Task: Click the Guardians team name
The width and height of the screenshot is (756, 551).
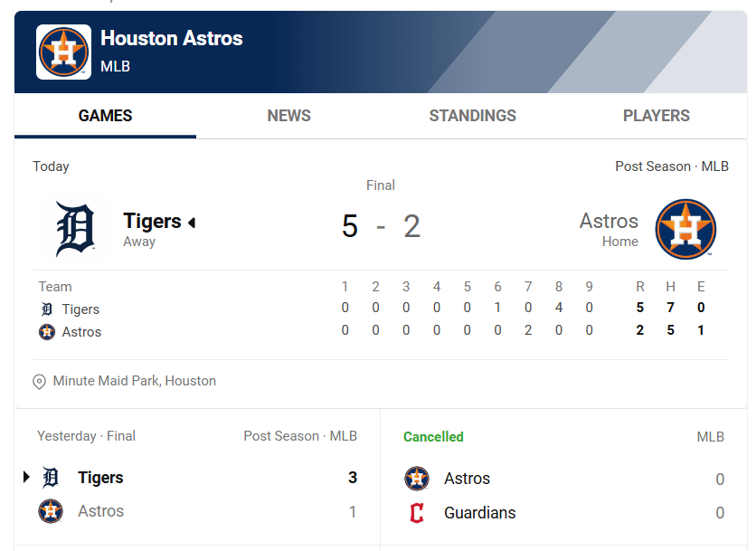Action: tap(479, 513)
